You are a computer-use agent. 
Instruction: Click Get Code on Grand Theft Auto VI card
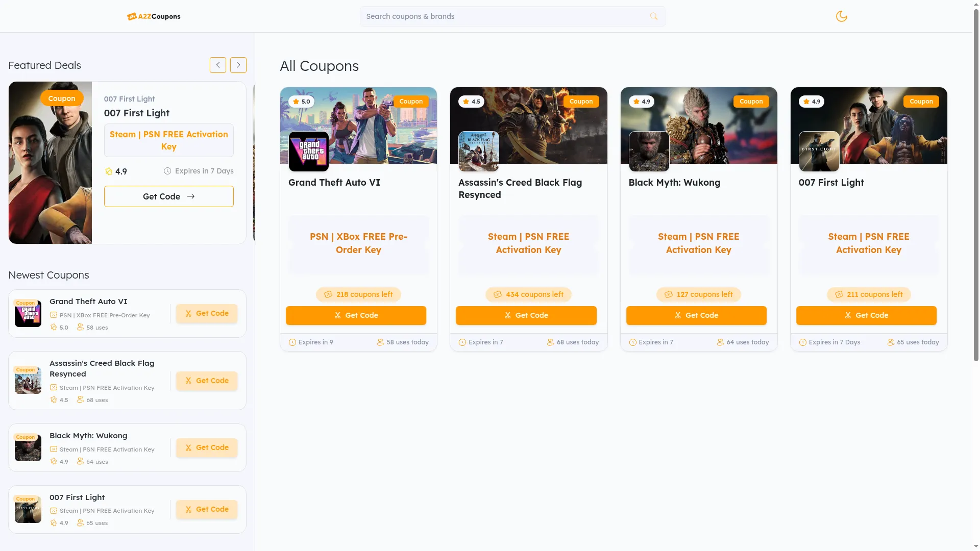[356, 315]
